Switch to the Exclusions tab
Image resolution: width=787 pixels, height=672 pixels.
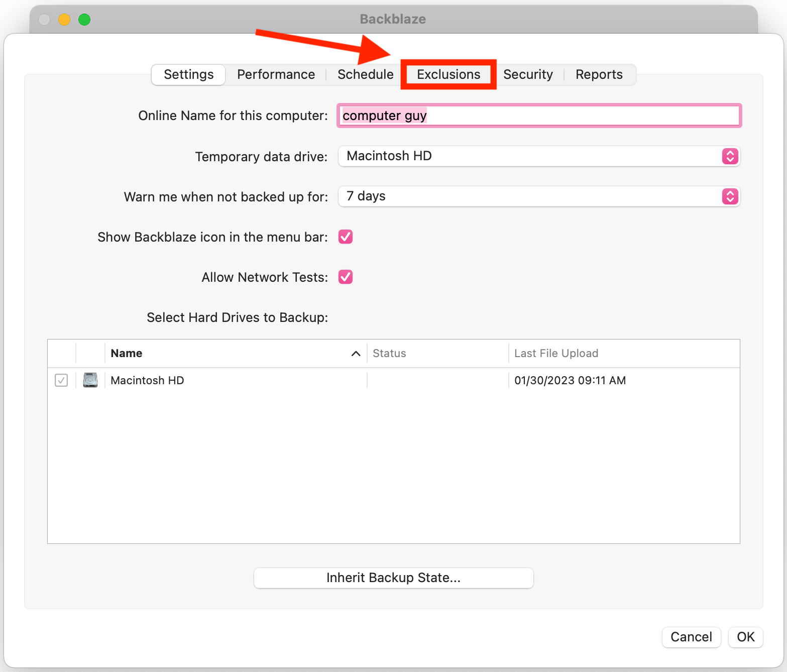click(448, 74)
